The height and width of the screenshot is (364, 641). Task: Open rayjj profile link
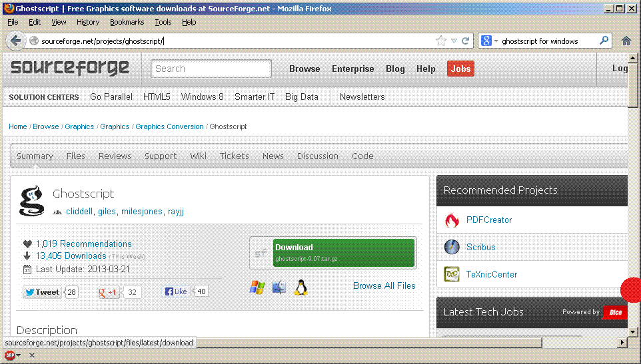point(176,212)
